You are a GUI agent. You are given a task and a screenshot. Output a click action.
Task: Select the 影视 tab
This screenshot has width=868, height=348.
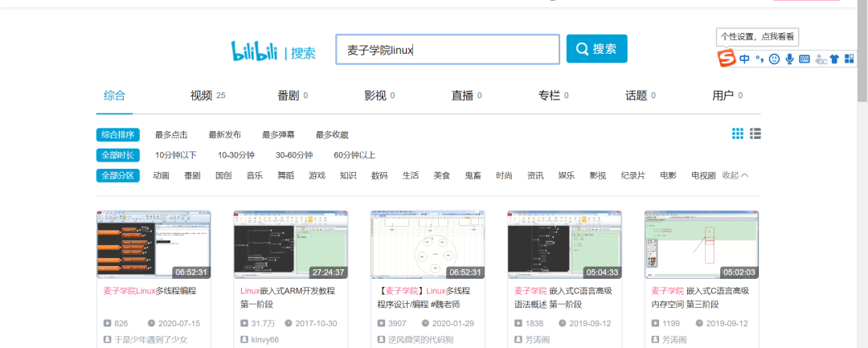point(379,96)
